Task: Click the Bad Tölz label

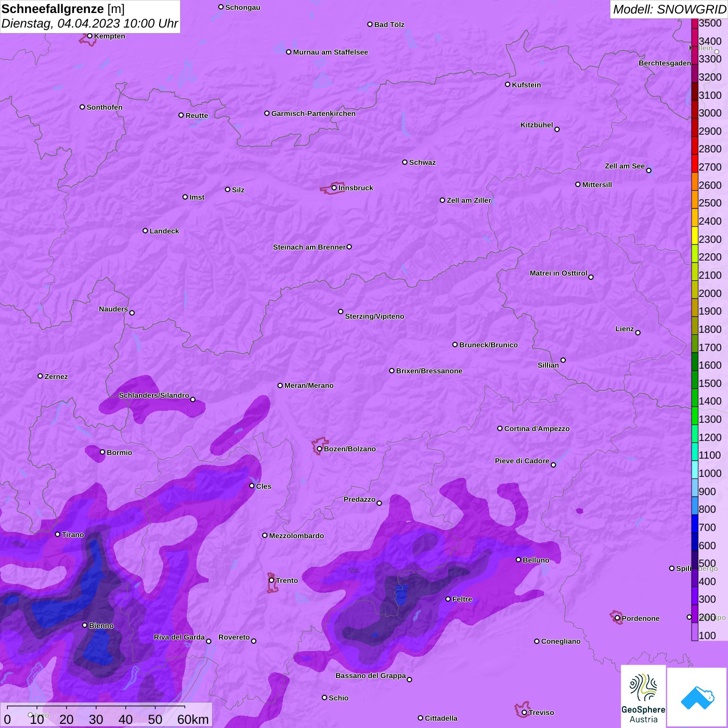Action: coord(389,24)
